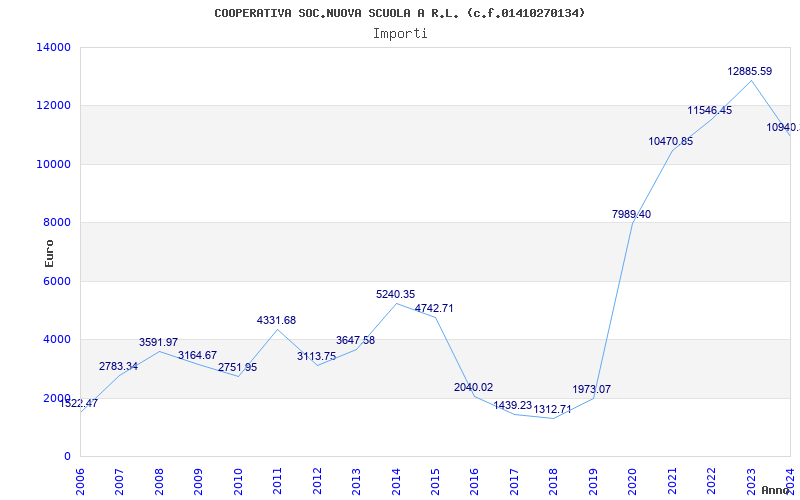The width and height of the screenshot is (800, 500).
Task: Click the data value 1312.71
Action: (x=553, y=409)
